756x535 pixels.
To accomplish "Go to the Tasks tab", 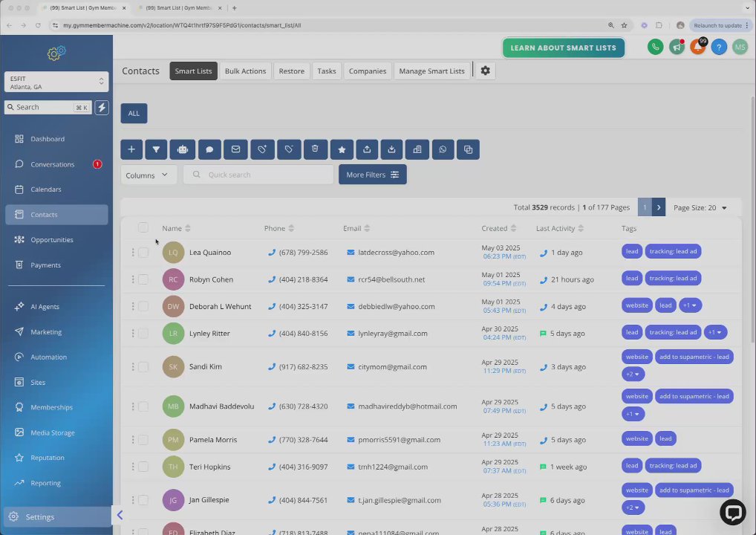I will coord(327,71).
